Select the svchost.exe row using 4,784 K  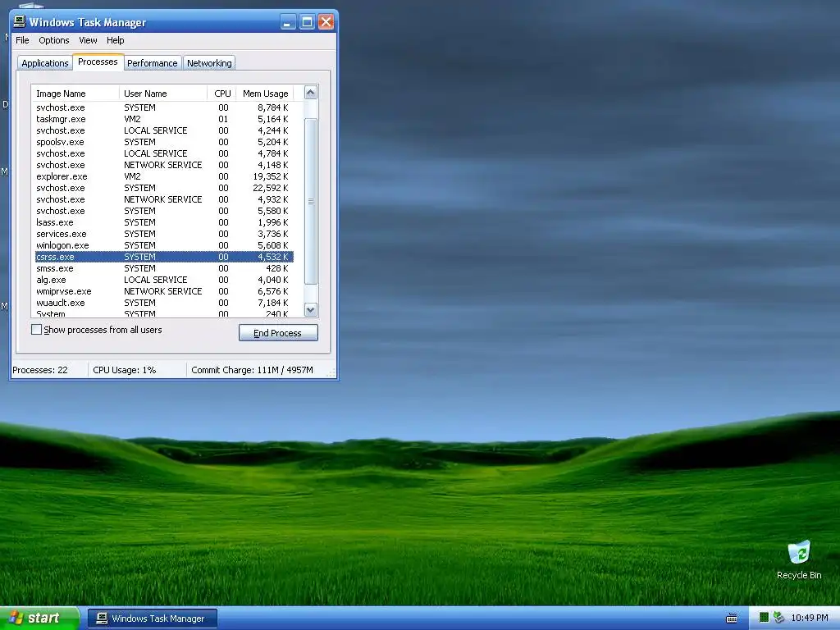pyautogui.click(x=163, y=153)
